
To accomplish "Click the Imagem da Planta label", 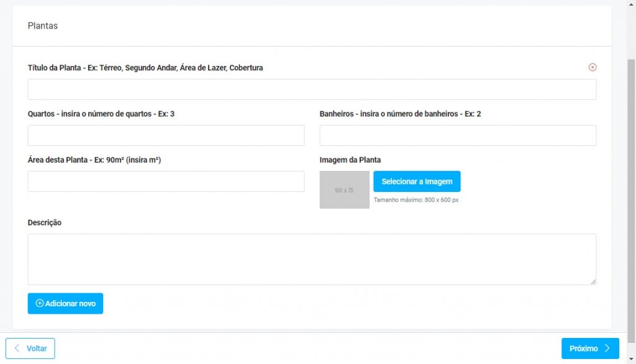I will tap(350, 160).
